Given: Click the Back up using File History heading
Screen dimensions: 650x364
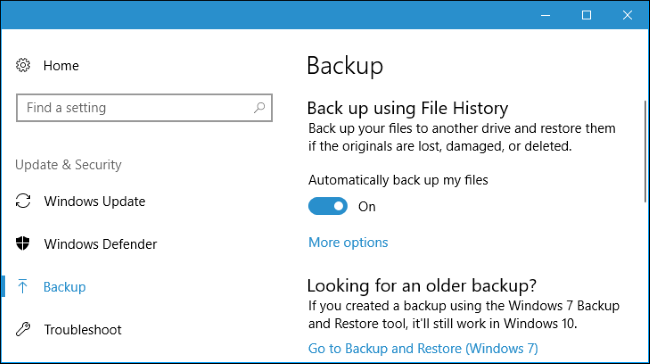Looking at the screenshot, I should pos(407,108).
